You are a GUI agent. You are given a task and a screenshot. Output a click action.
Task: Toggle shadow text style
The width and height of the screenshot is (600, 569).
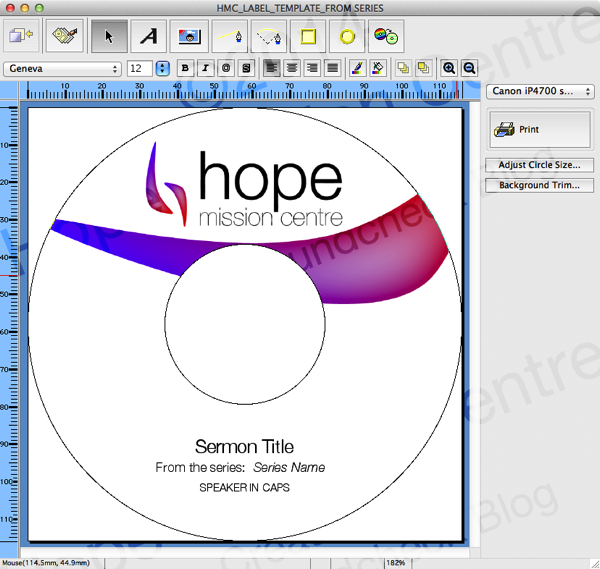coord(246,68)
